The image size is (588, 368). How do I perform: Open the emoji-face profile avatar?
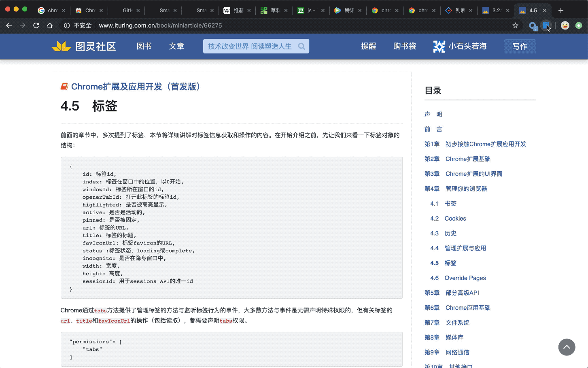[565, 26]
